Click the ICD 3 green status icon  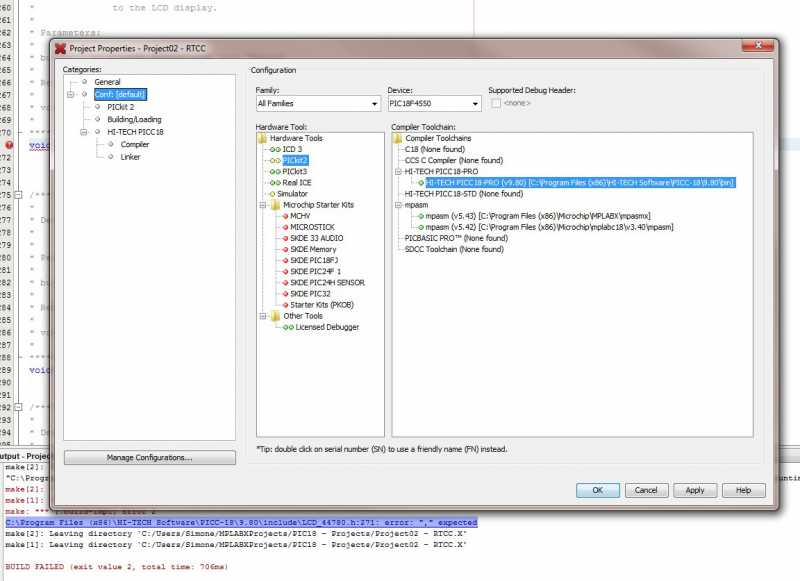pos(275,149)
